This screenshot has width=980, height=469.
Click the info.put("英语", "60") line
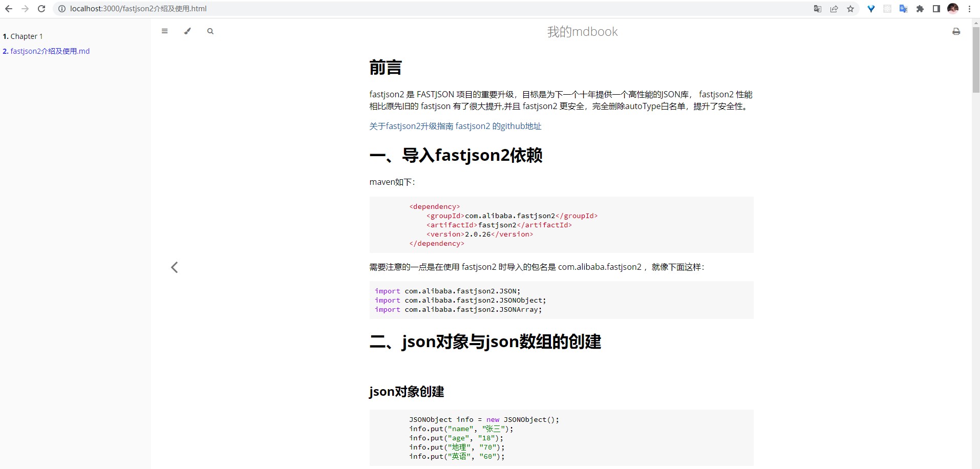457,456
